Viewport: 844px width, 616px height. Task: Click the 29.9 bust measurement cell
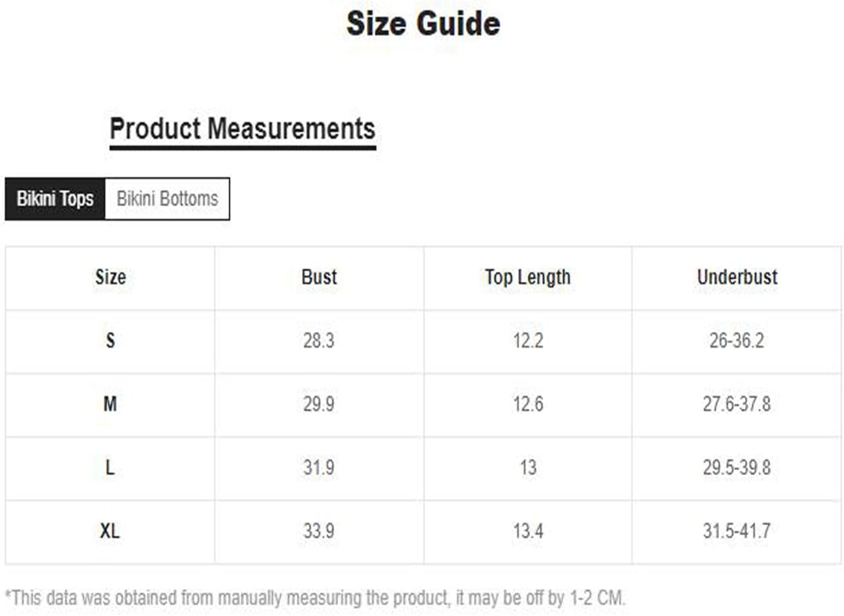(319, 404)
